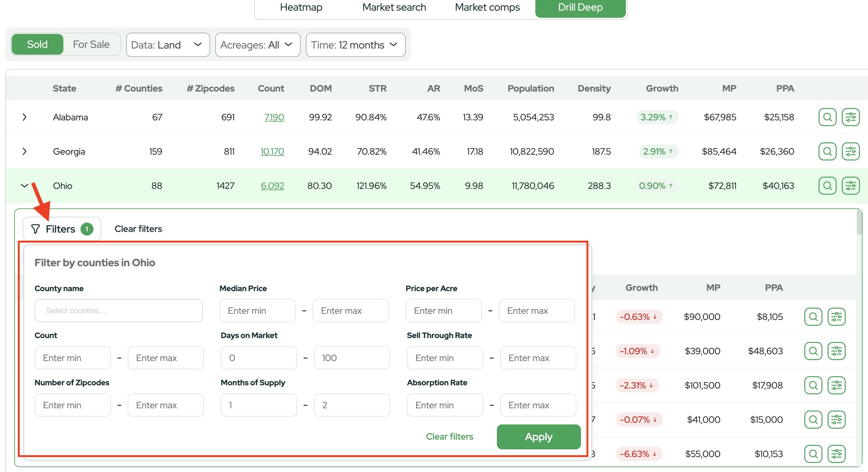Switch to Sold listings

click(38, 45)
